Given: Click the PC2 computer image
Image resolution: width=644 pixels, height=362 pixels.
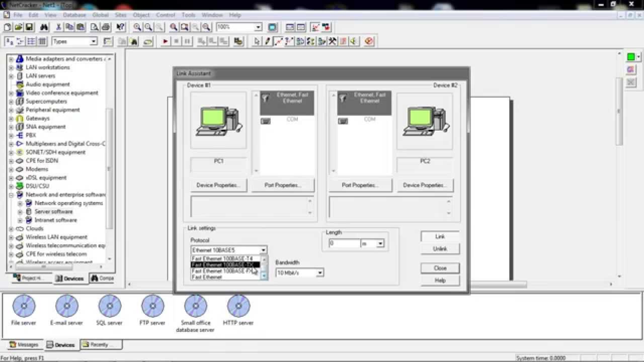Looking at the screenshot, I should (x=425, y=121).
